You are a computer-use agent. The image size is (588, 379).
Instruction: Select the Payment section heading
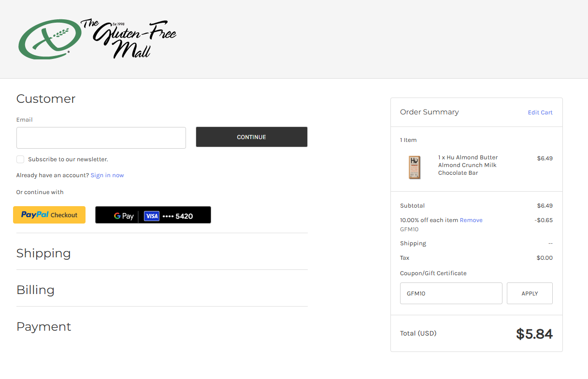[43, 327]
